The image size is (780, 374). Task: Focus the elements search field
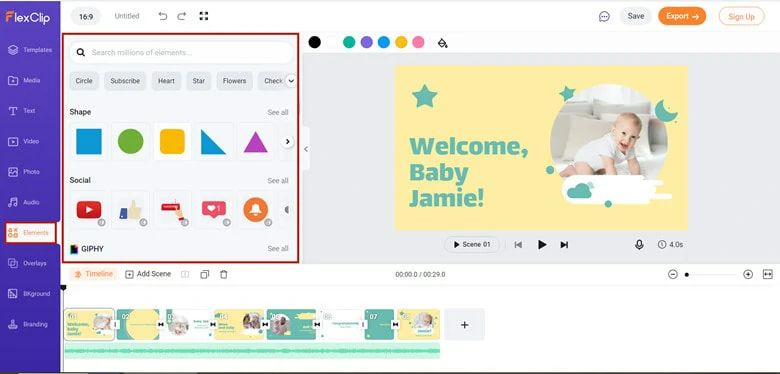(181, 52)
